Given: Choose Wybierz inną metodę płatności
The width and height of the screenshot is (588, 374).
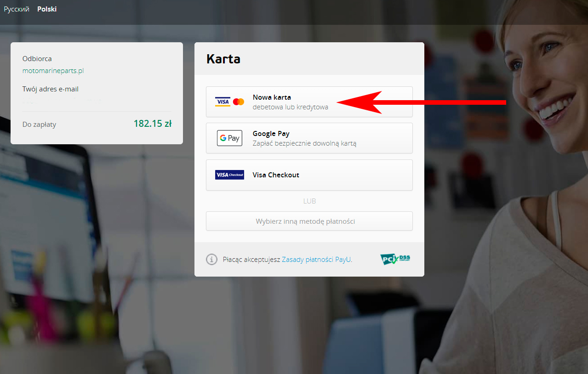Looking at the screenshot, I should 309,221.
